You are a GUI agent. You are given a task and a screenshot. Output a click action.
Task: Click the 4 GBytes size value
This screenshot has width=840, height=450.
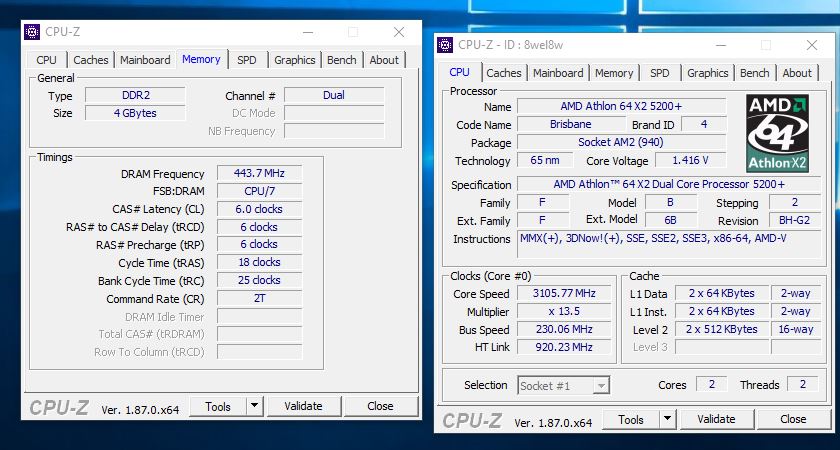136,113
